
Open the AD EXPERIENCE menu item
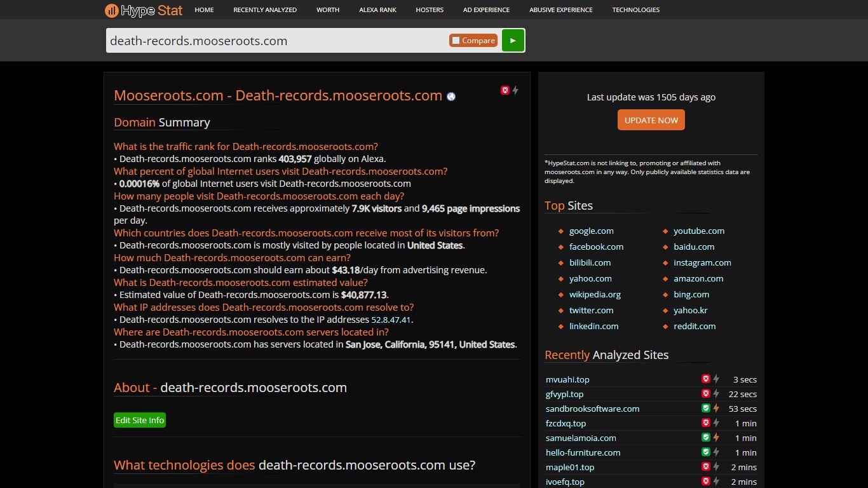tap(486, 10)
